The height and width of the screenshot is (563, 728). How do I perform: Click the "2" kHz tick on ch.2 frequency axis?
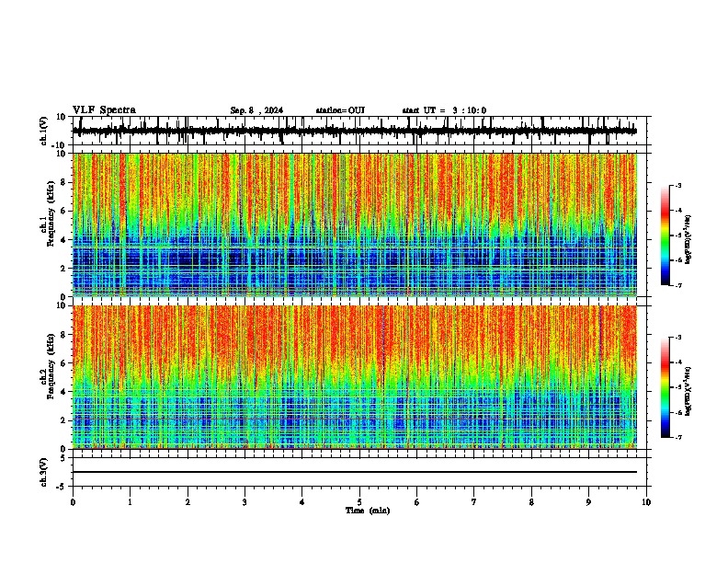[63, 420]
